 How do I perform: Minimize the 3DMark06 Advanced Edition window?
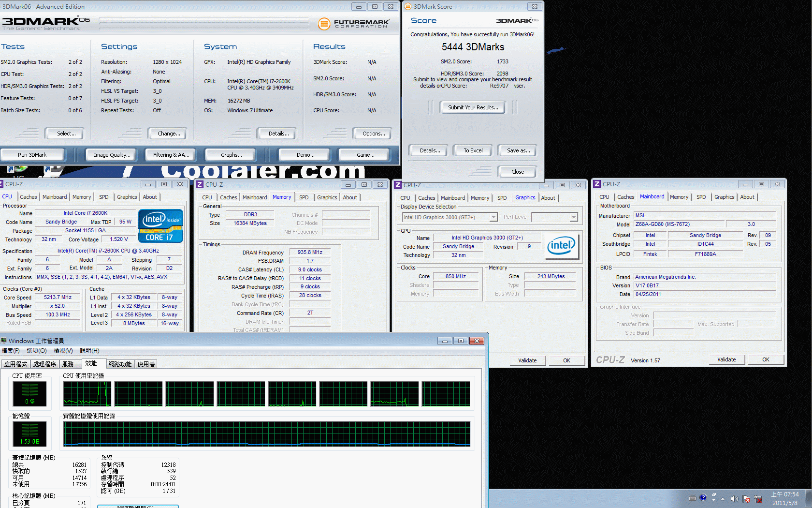(x=359, y=6)
